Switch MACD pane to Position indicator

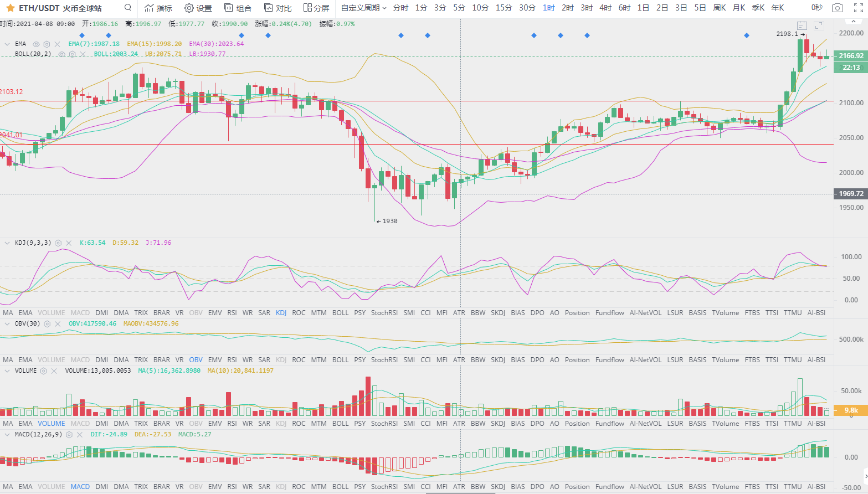tap(577, 487)
